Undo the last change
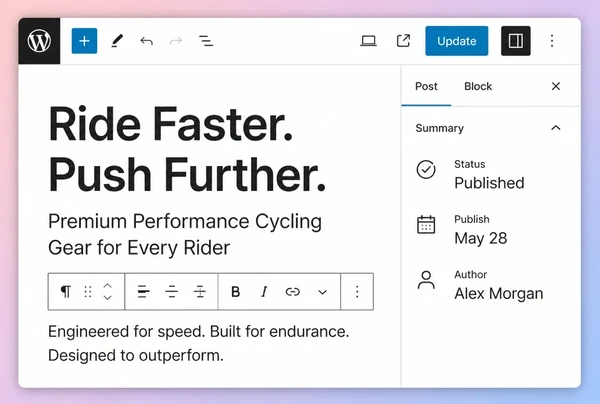Viewport: 600px width, 404px height. (147, 41)
